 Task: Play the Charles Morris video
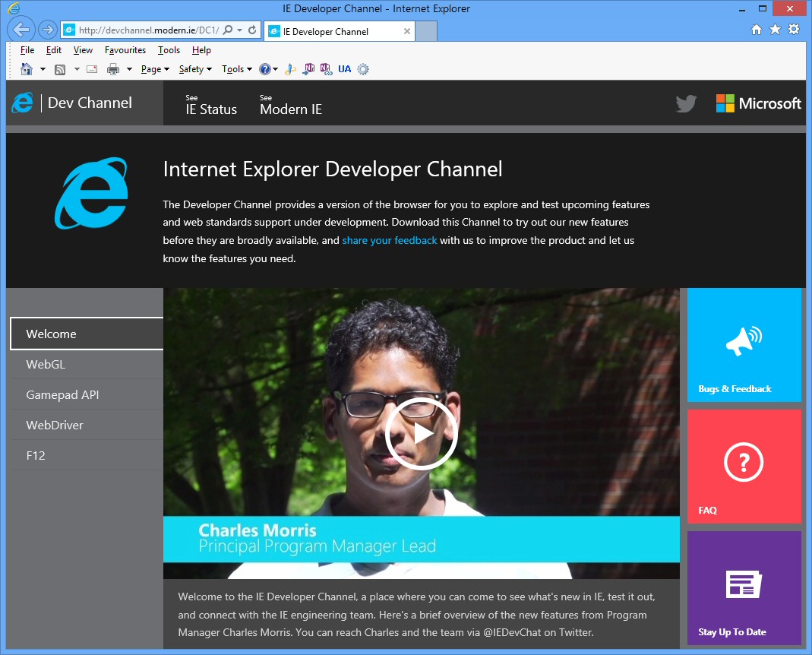click(422, 434)
